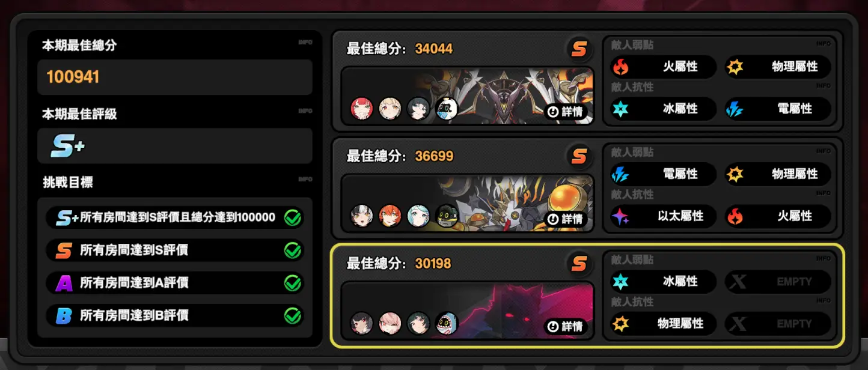Click the S rank badge beside 34044
This screenshot has width=868, height=370.
(x=579, y=49)
